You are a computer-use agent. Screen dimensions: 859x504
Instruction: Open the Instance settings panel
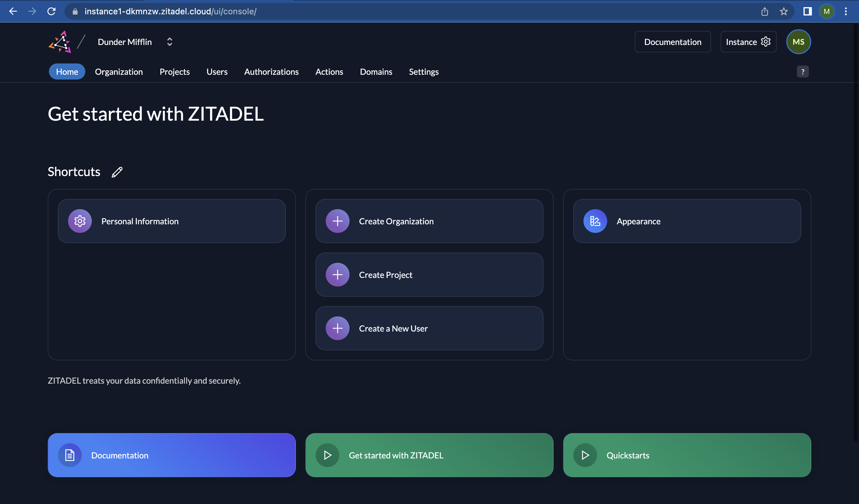(x=748, y=41)
